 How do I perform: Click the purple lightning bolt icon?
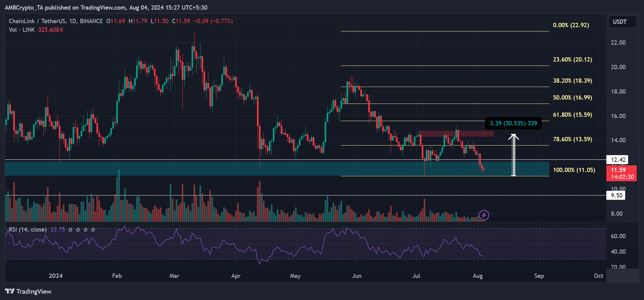tap(484, 215)
